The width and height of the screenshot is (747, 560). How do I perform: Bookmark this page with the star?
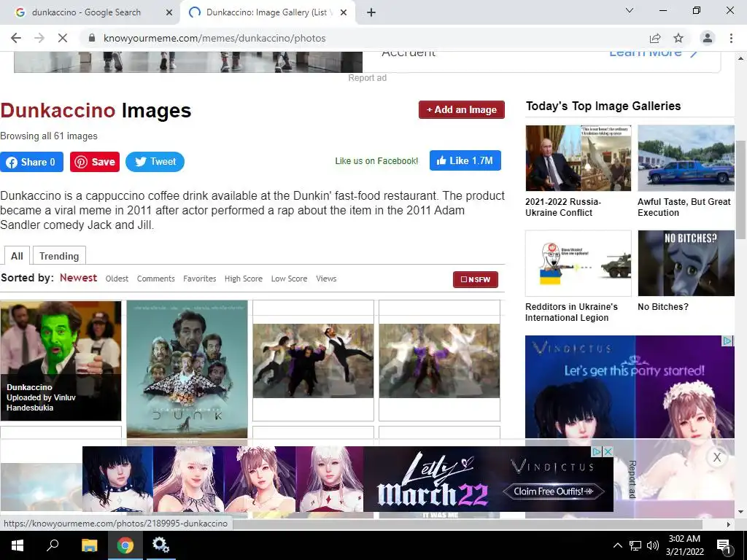678,38
